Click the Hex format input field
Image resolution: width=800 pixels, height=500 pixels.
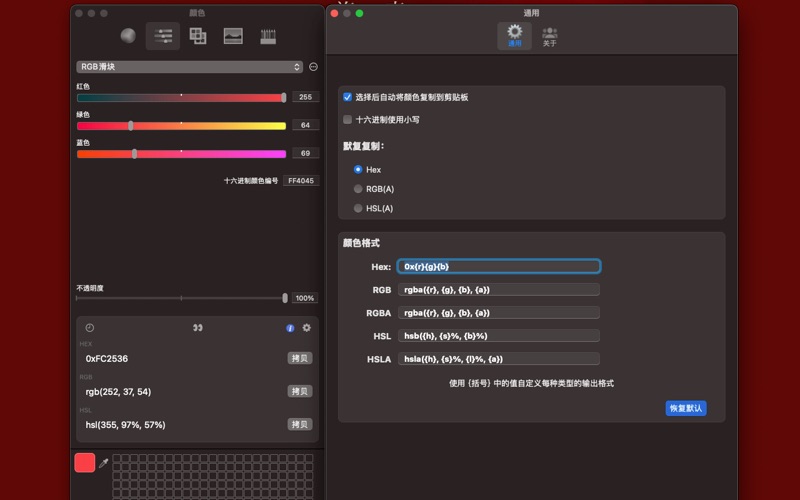point(499,267)
